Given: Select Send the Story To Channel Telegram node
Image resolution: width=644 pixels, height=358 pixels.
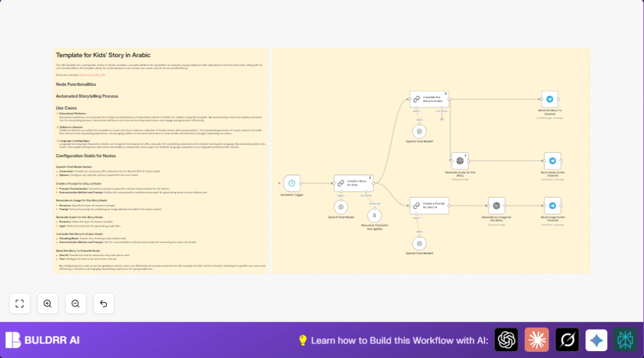Looking at the screenshot, I should pos(550,99).
